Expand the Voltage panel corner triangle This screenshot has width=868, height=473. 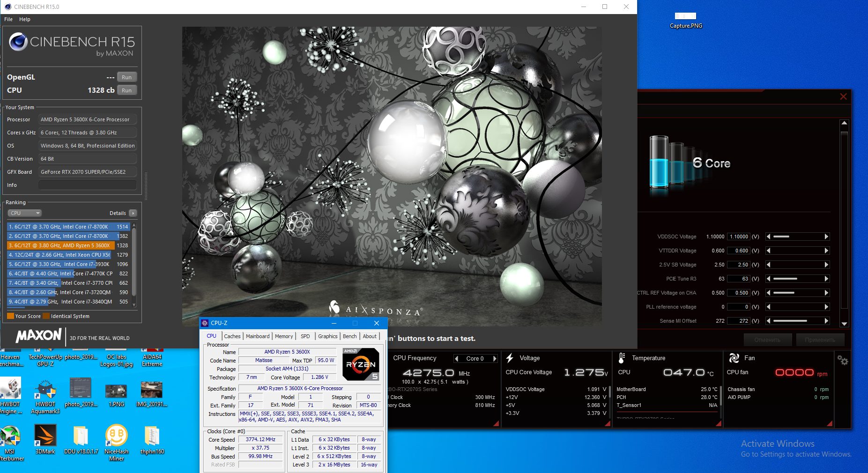[x=608, y=423]
